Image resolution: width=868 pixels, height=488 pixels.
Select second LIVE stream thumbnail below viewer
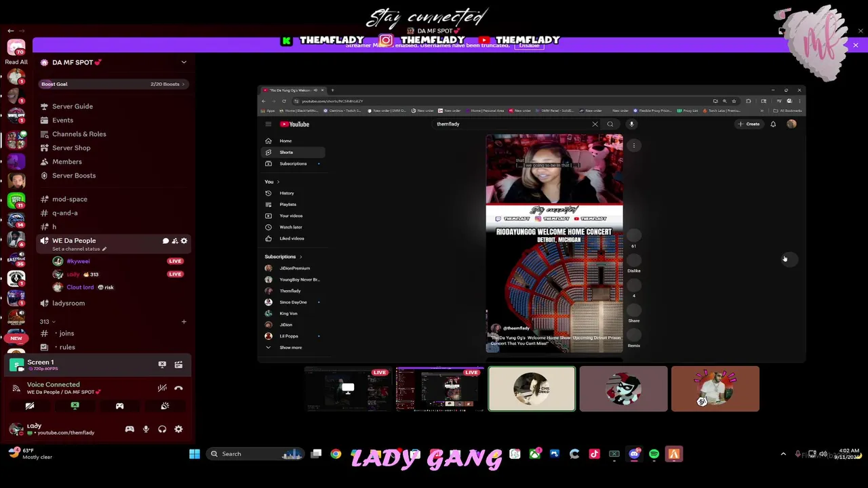[440, 389]
